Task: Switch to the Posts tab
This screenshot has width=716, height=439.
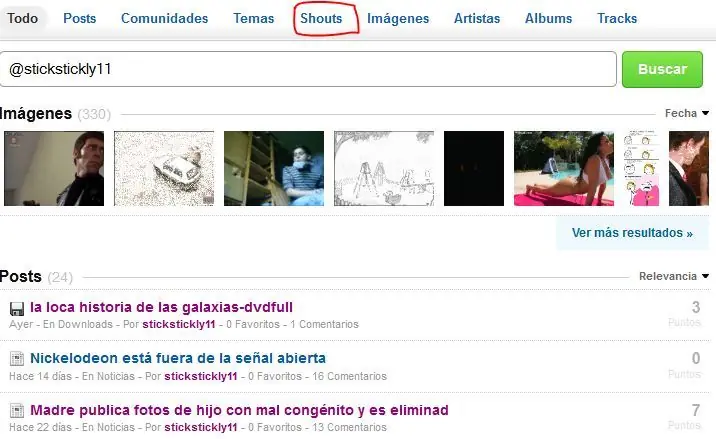Action: (79, 18)
